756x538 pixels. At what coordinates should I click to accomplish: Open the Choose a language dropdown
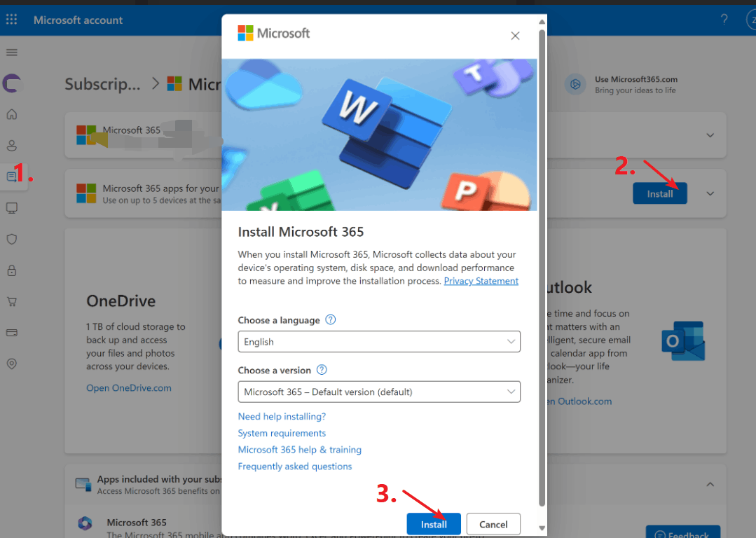tap(379, 341)
